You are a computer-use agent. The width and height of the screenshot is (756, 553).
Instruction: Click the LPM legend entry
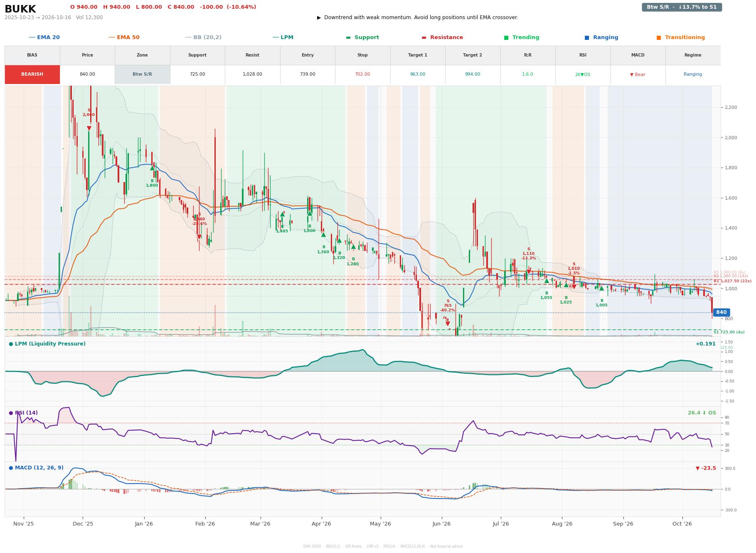283,37
